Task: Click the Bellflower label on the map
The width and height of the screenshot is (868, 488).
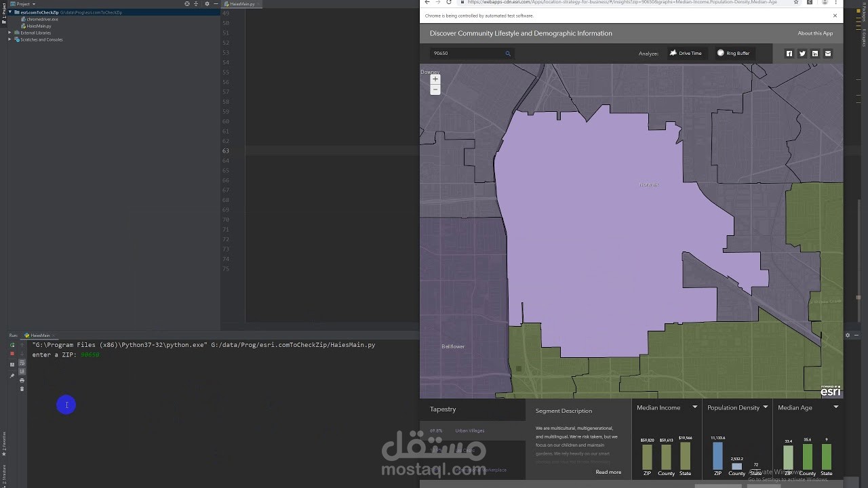Action: 453,346
